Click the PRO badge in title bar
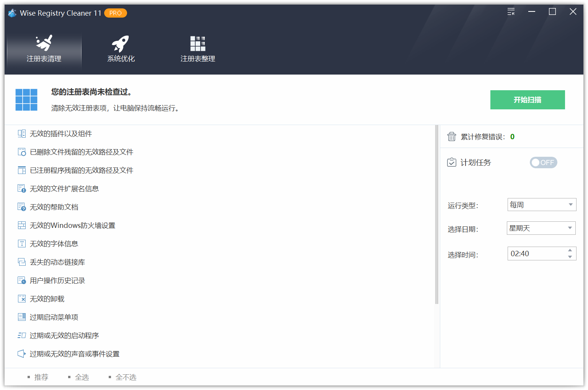This screenshot has height=390, width=588. [115, 13]
